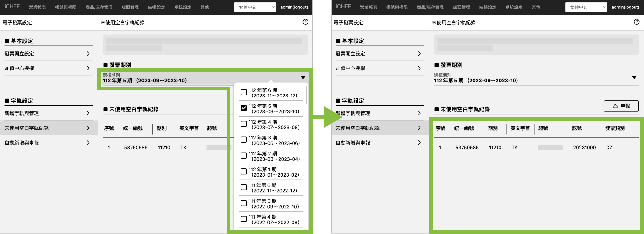Open the 營業報表 menu in the left screenshot
644x234 pixels.
point(37,7)
